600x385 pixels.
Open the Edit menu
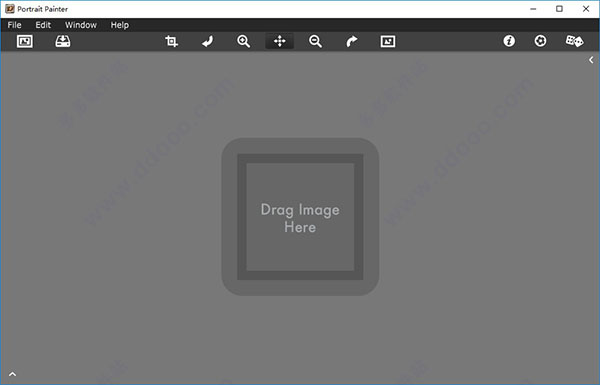coord(43,25)
